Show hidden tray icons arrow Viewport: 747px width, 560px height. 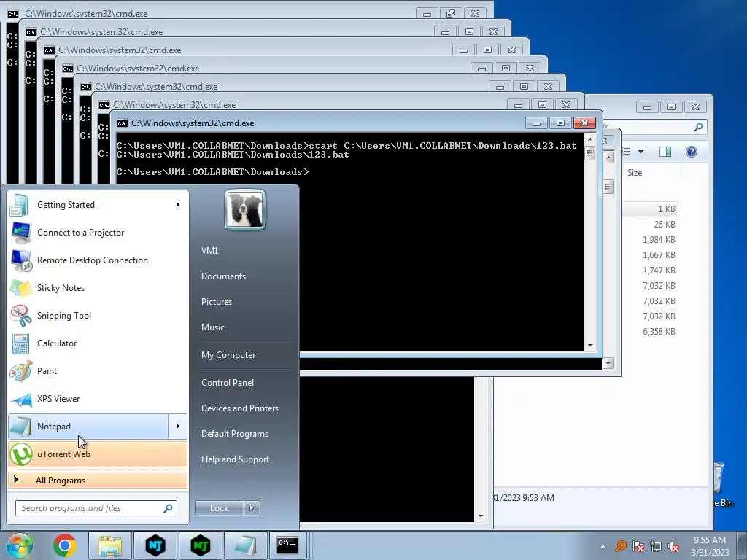tap(603, 546)
